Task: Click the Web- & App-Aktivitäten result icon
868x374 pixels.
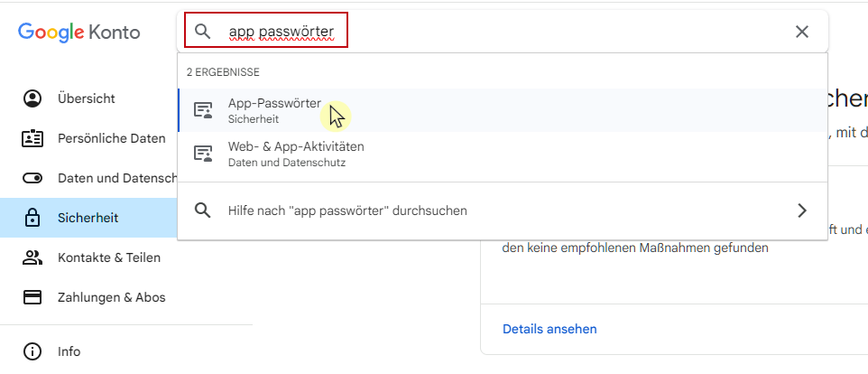Action: (x=203, y=154)
